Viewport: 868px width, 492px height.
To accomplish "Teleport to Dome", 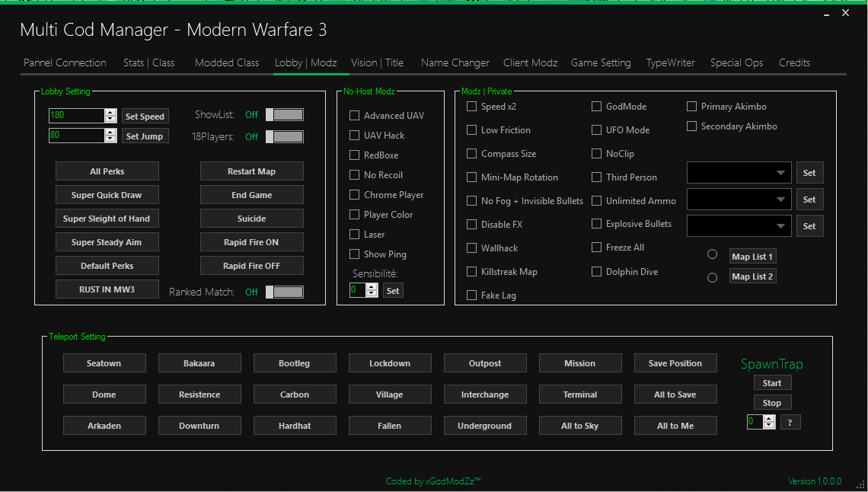I will (104, 395).
